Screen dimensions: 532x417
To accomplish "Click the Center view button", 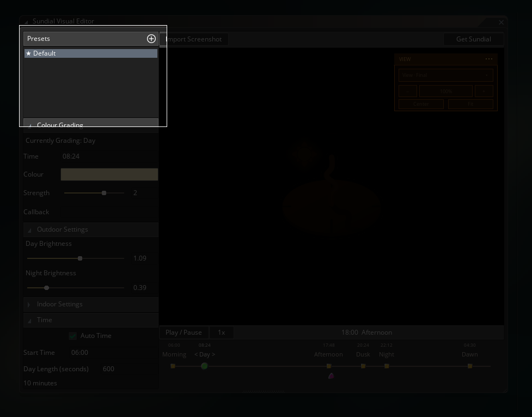I will [421, 104].
